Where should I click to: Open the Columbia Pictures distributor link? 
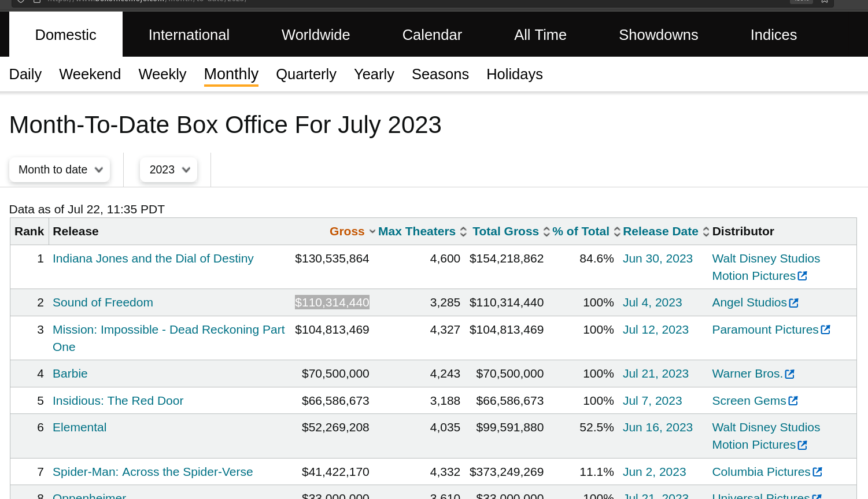[x=762, y=472]
